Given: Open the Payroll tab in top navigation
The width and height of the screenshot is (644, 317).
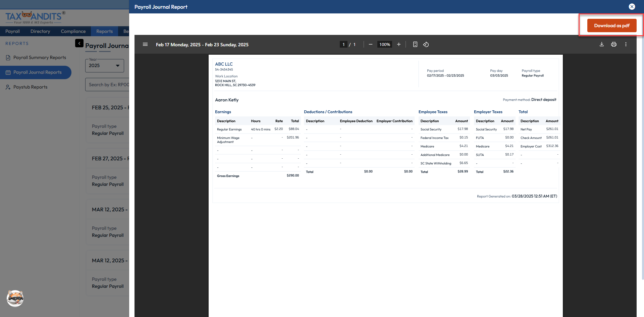Looking at the screenshot, I should (x=12, y=31).
